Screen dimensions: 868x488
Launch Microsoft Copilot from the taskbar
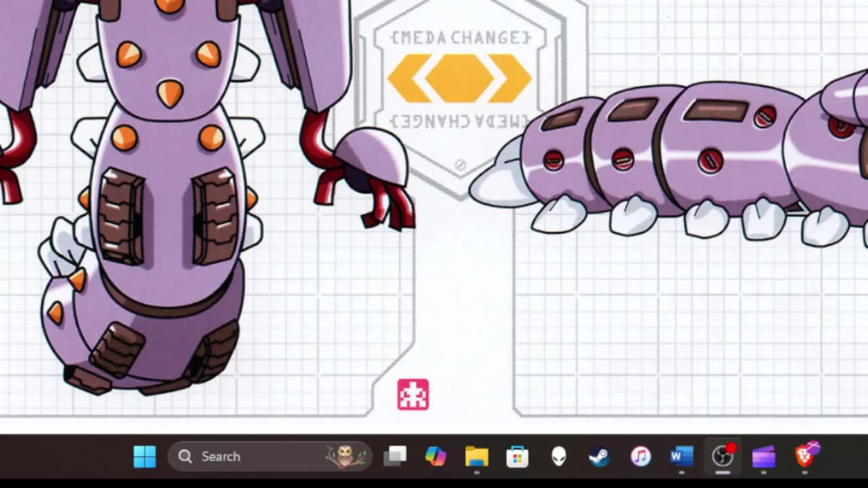pos(435,456)
